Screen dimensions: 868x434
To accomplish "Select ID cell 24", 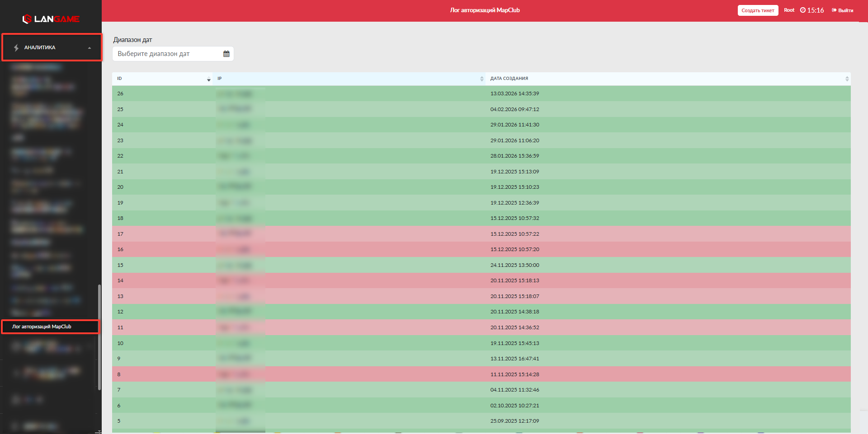I will (x=120, y=125).
